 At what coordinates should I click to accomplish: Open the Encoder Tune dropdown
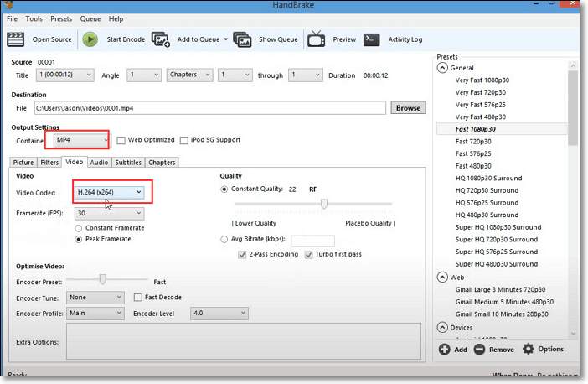95,298
